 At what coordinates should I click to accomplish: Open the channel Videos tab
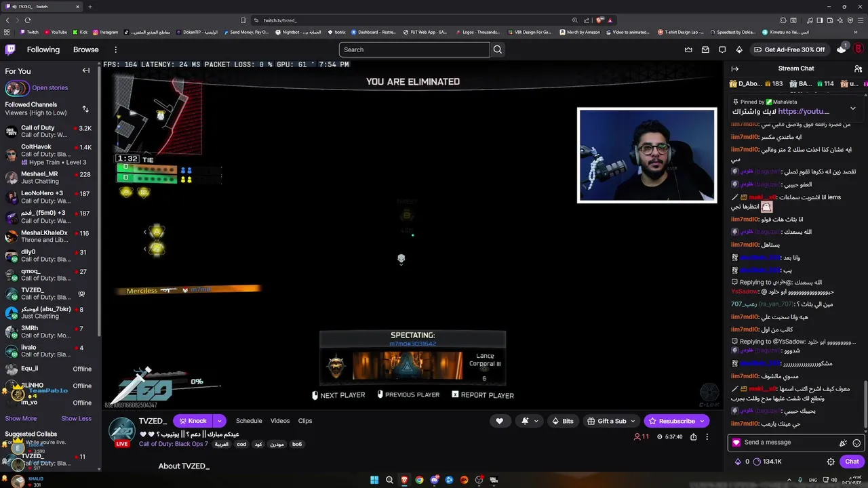click(x=280, y=421)
